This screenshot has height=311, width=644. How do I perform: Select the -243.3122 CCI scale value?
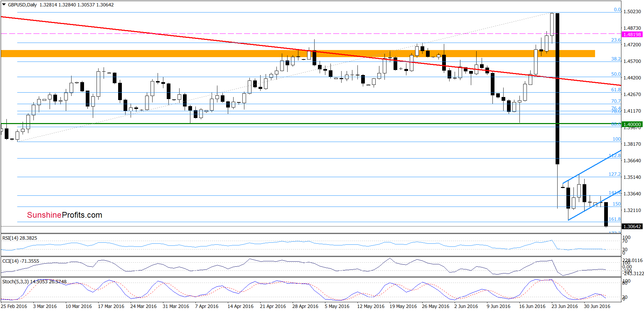coord(633,273)
